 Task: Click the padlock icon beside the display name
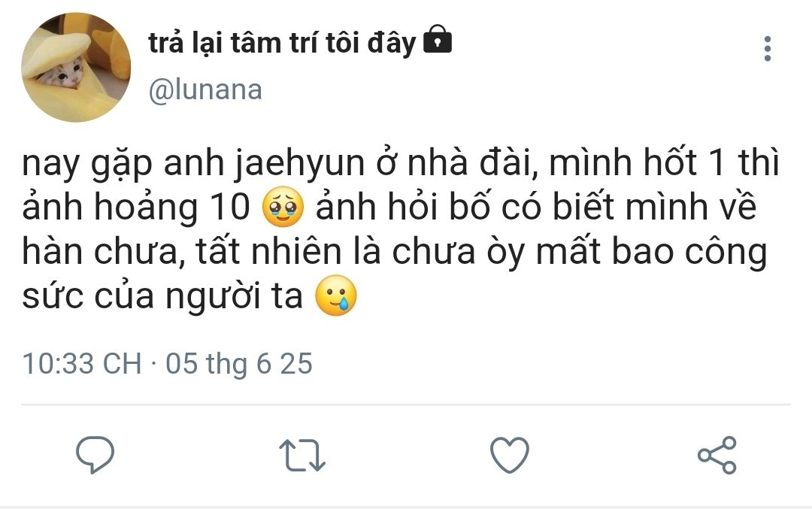pos(438,41)
